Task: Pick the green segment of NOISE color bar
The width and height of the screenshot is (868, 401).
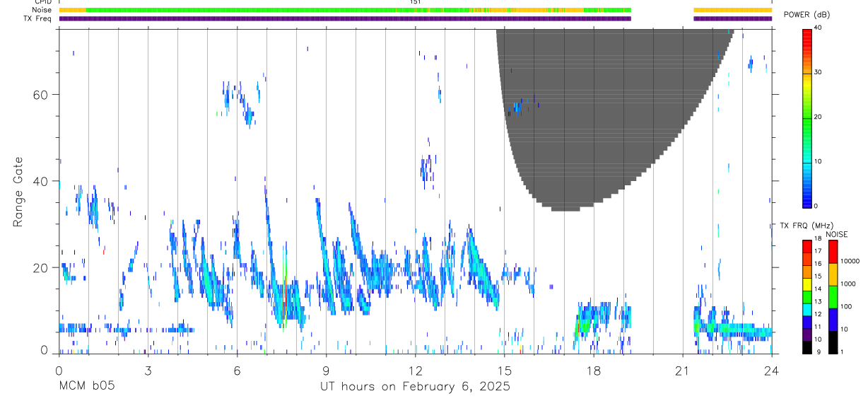Action: coord(833,297)
